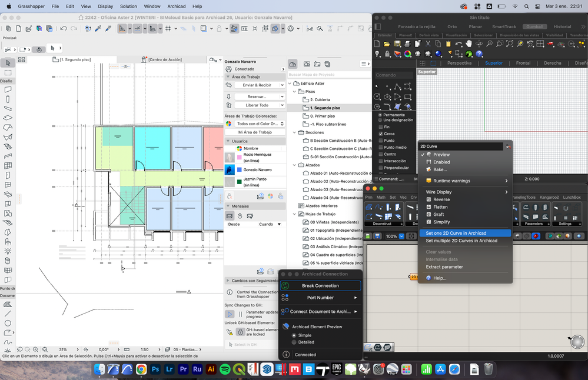The width and height of the screenshot is (588, 380).
Task: Click the Rhino polyline tool icon
Action: [x=397, y=87]
